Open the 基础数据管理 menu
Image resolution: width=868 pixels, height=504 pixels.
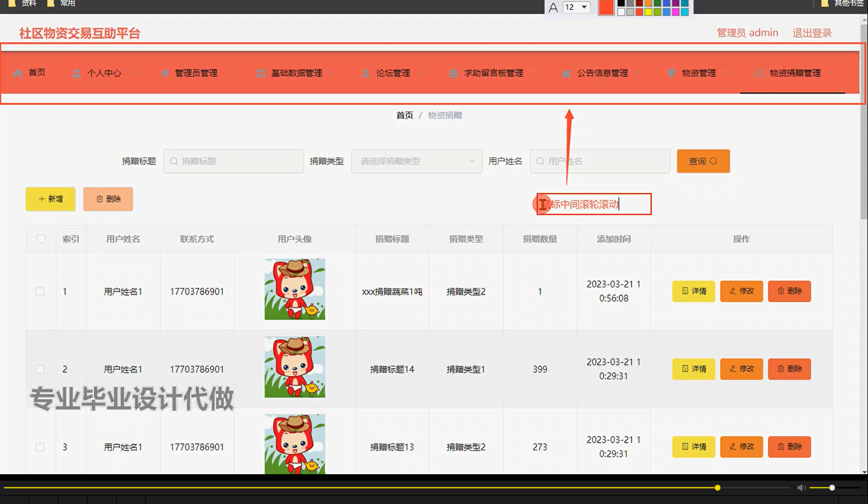[296, 73]
